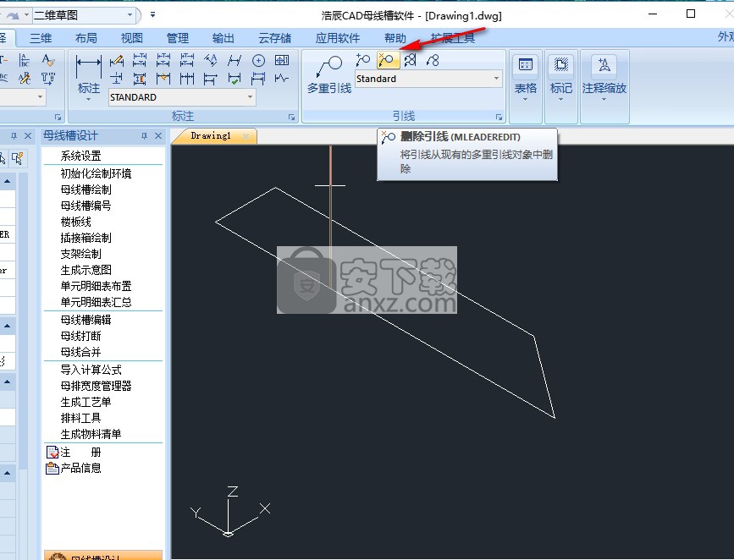Open the 应用软件 ribbon tab

point(338,38)
